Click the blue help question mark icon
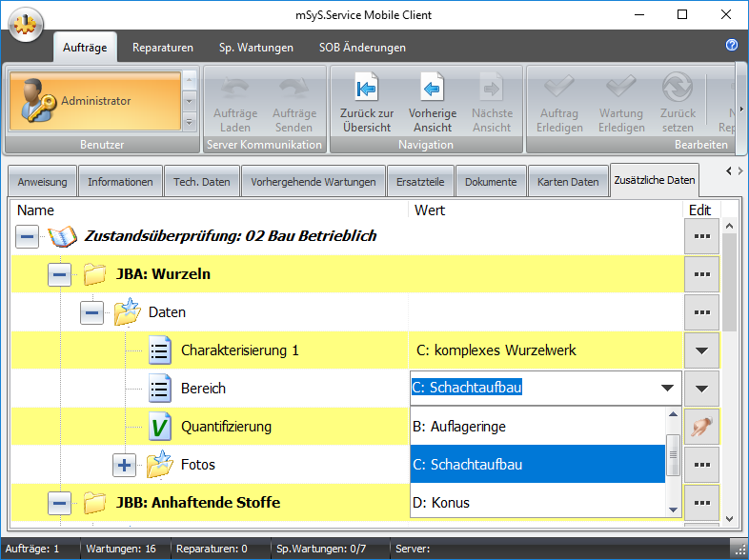Image resolution: width=749 pixels, height=560 pixels. click(x=732, y=46)
